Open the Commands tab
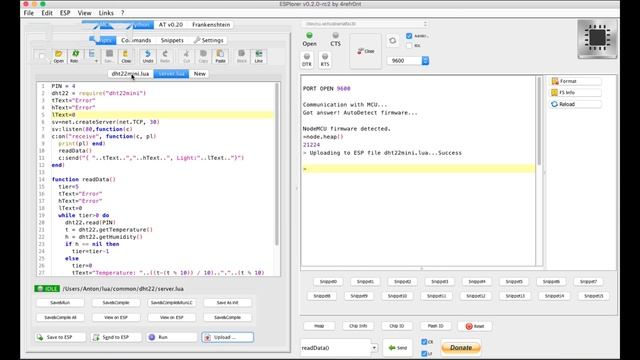The height and width of the screenshot is (360, 640). pyautogui.click(x=136, y=40)
